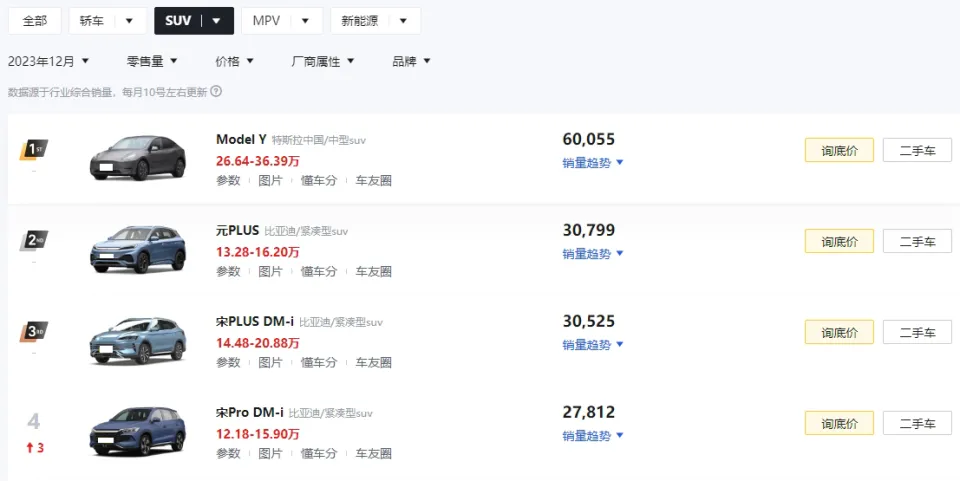Click the 3rd place rank badge
Viewport: 960px width, 481px height.
coord(34,332)
